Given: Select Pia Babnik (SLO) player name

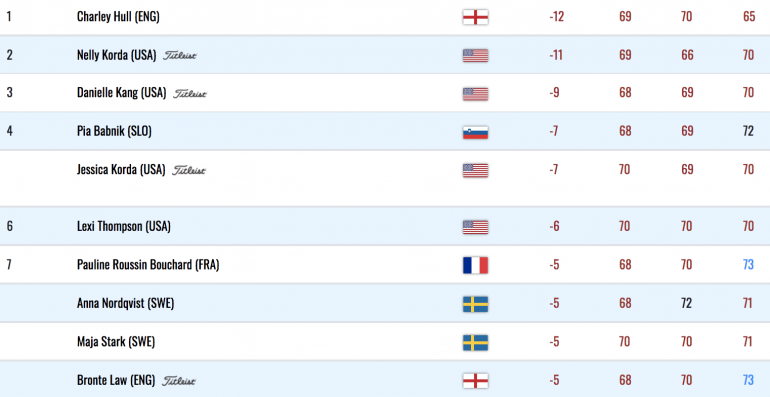Looking at the screenshot, I should [x=114, y=132].
